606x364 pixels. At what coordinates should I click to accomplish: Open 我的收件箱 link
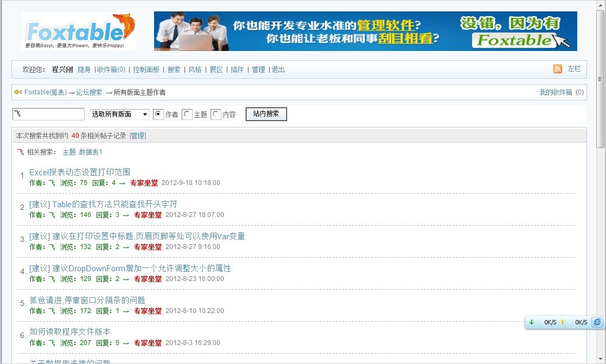pyautogui.click(x=556, y=92)
